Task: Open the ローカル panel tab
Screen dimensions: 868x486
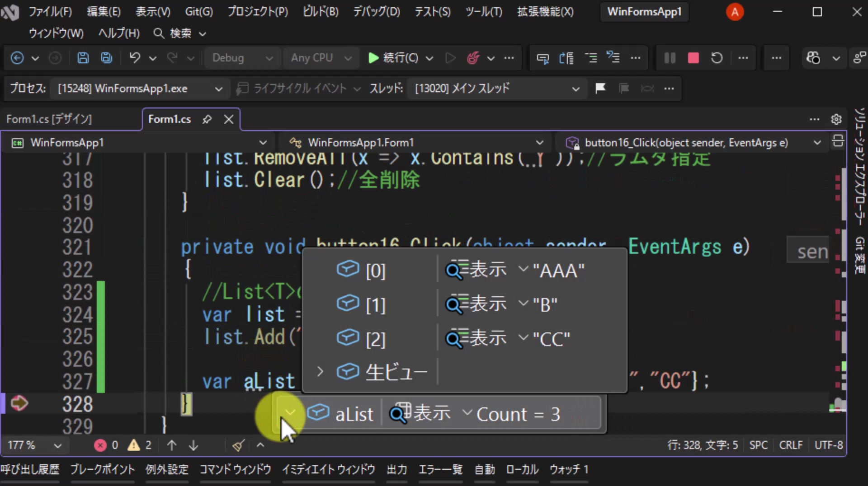Action: point(522,470)
